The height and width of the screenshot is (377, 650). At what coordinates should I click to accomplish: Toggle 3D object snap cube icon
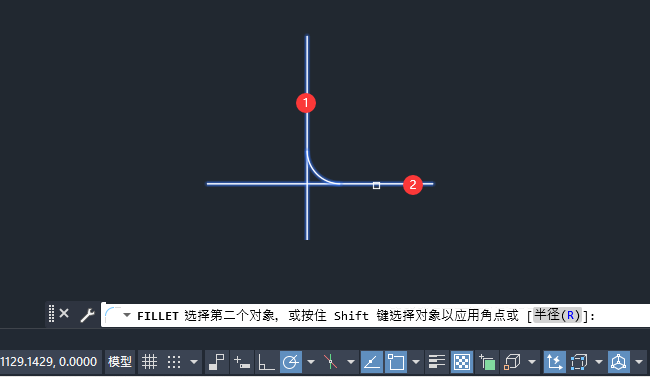click(x=512, y=362)
